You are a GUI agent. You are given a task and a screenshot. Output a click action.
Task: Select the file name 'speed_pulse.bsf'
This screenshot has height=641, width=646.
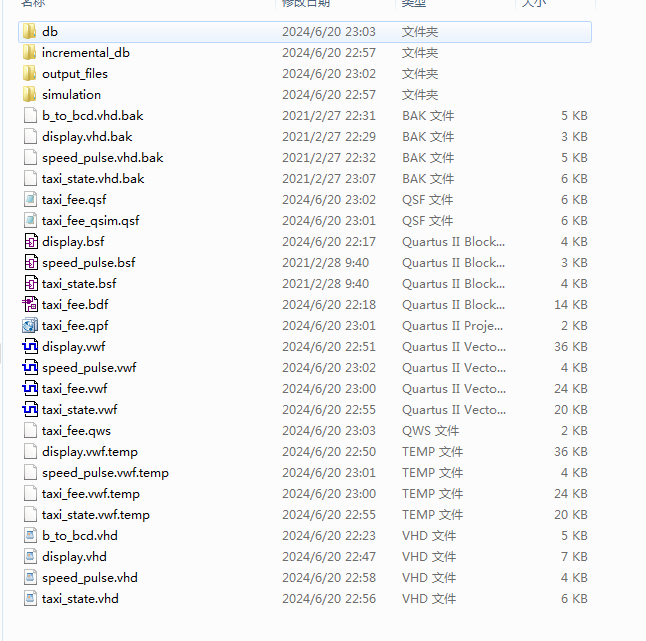(x=89, y=263)
